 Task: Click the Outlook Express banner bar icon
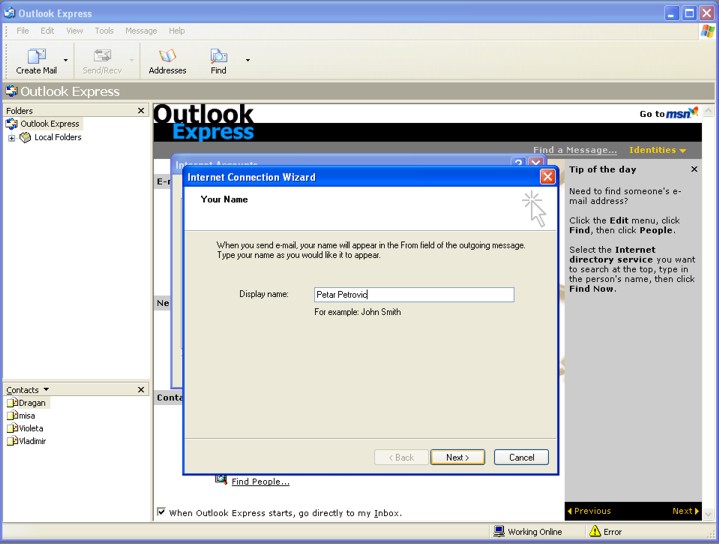(x=11, y=91)
